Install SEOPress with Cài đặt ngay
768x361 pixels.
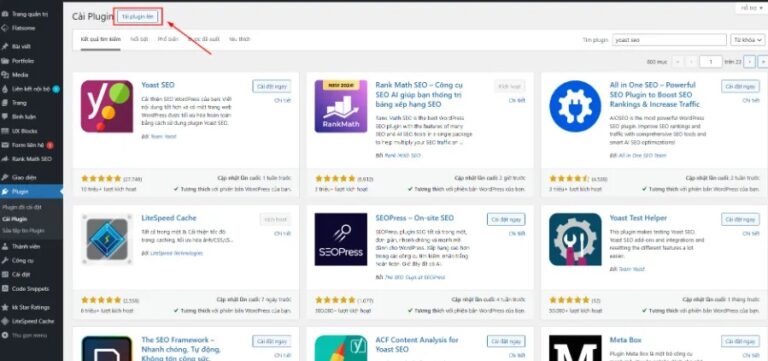pyautogui.click(x=506, y=219)
